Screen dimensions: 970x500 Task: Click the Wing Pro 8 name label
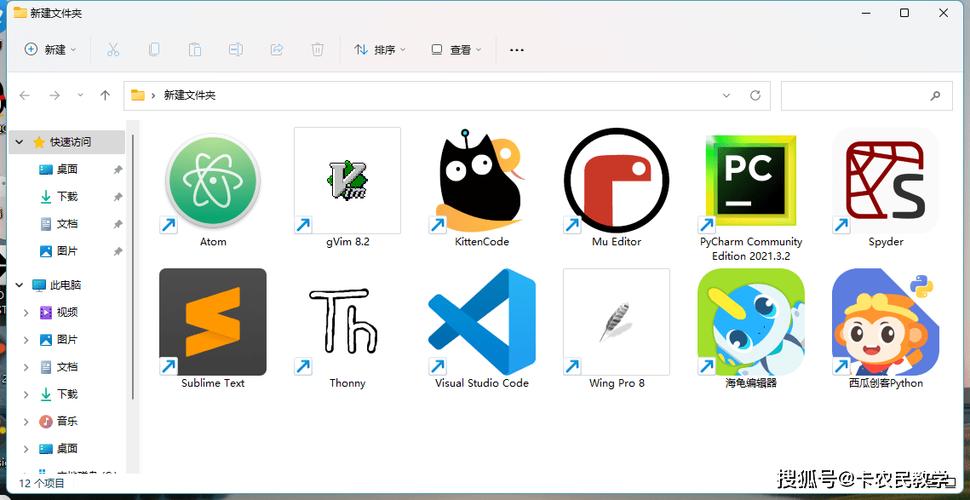click(x=616, y=383)
